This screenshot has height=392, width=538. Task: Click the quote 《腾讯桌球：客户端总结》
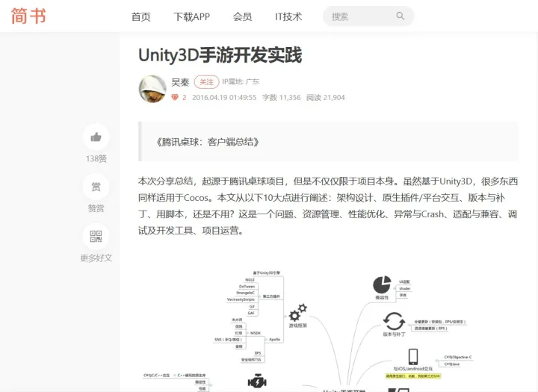pyautogui.click(x=207, y=142)
